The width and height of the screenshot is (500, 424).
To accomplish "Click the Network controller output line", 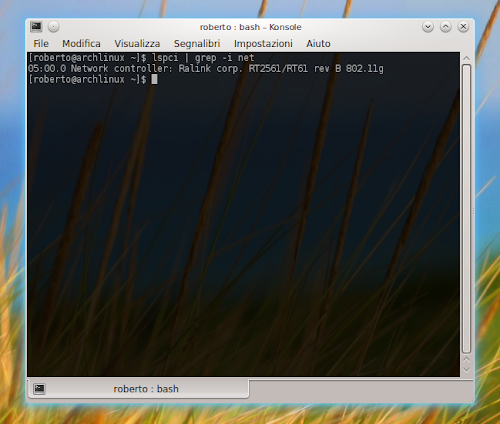I will 206,69.
